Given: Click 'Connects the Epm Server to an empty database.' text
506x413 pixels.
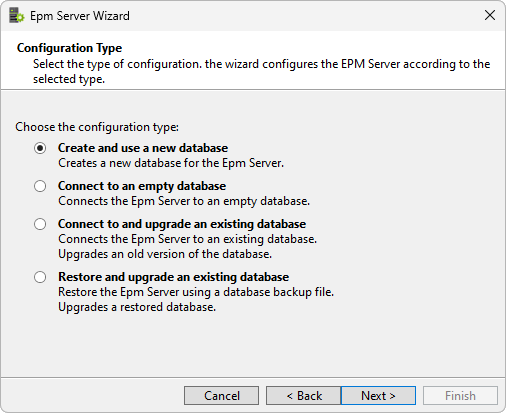Looking at the screenshot, I should tap(184, 201).
